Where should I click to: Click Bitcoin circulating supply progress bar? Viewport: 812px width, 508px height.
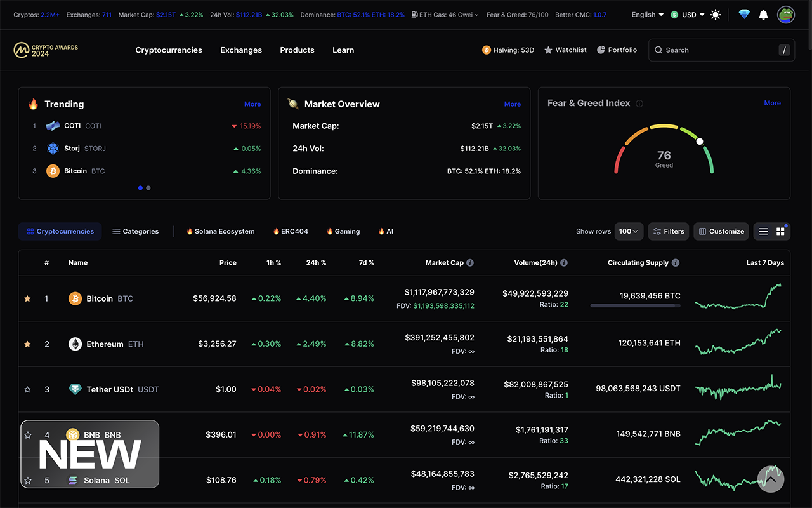coord(635,306)
